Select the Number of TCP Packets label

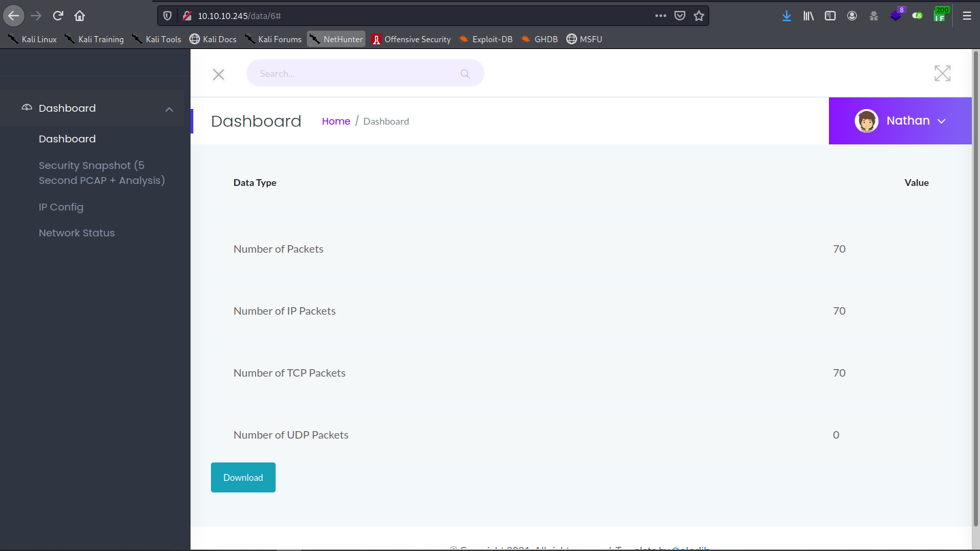pos(289,373)
